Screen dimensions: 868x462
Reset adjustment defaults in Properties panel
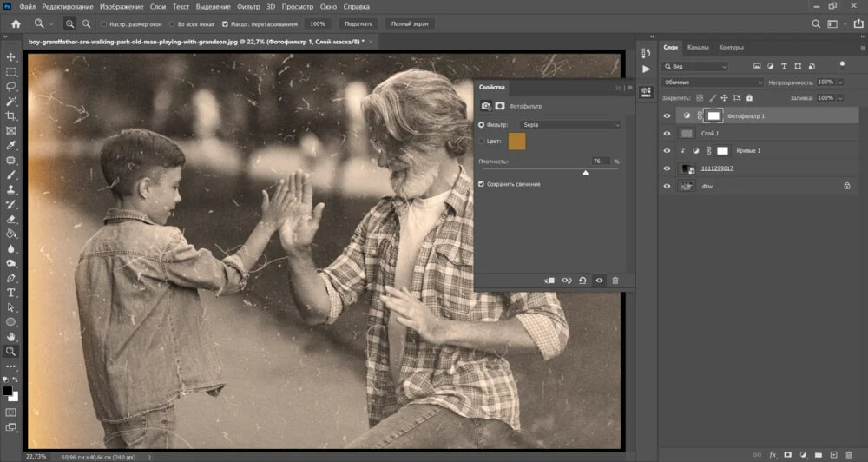pyautogui.click(x=582, y=280)
